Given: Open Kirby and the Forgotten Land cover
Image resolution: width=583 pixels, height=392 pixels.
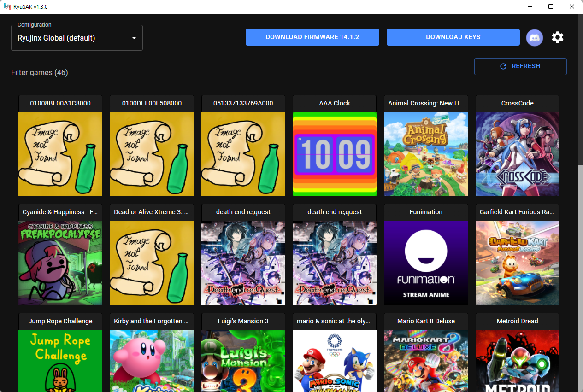Looking at the screenshot, I should coord(152,361).
